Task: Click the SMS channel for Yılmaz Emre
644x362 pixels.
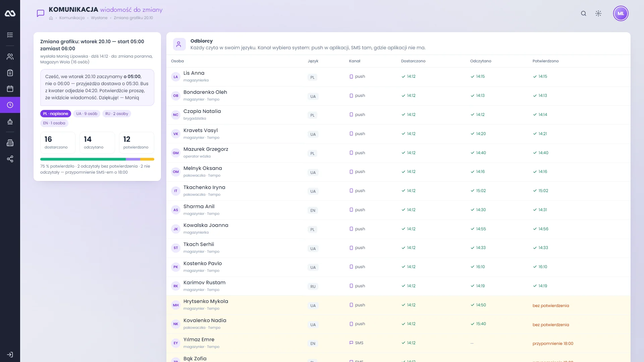Action: point(356,343)
